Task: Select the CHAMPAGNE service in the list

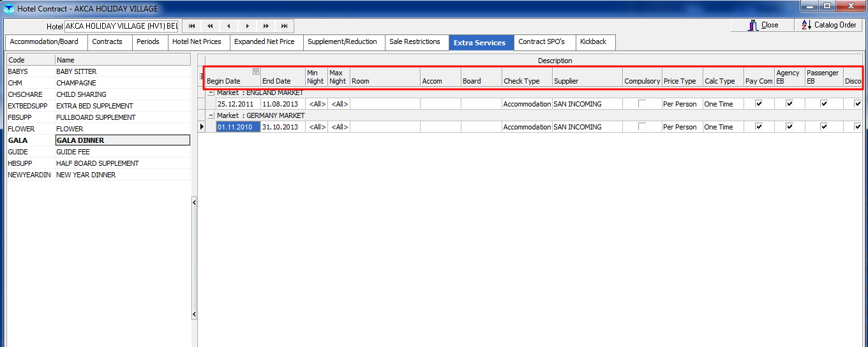Action: tap(76, 83)
